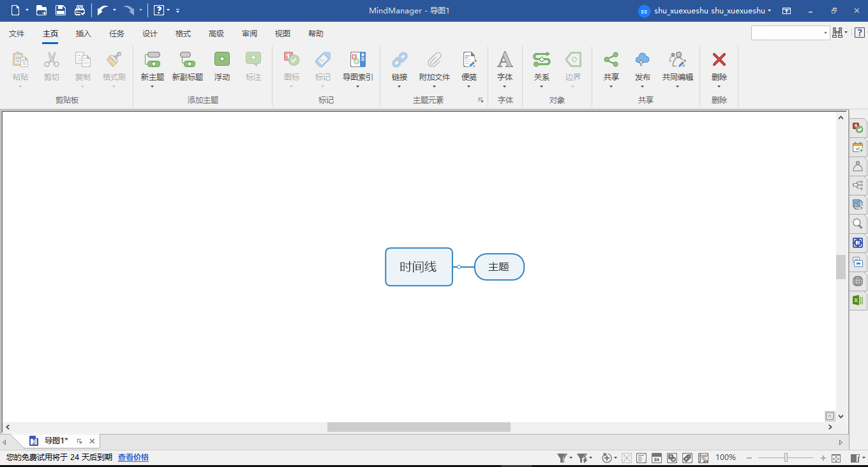Toggle properties list icon in status bar
Screen dimensions: 868x467
pyautogui.click(x=703, y=458)
